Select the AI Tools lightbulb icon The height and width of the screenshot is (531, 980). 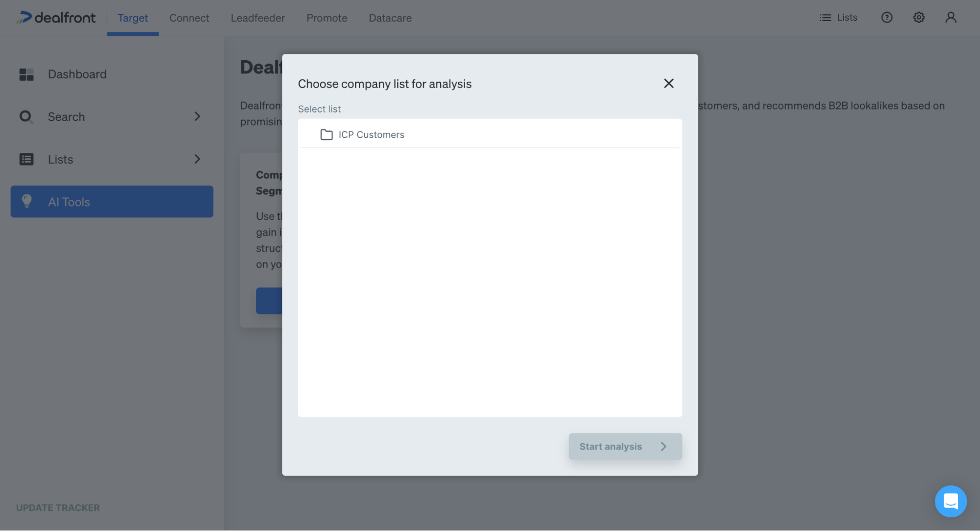click(x=26, y=201)
